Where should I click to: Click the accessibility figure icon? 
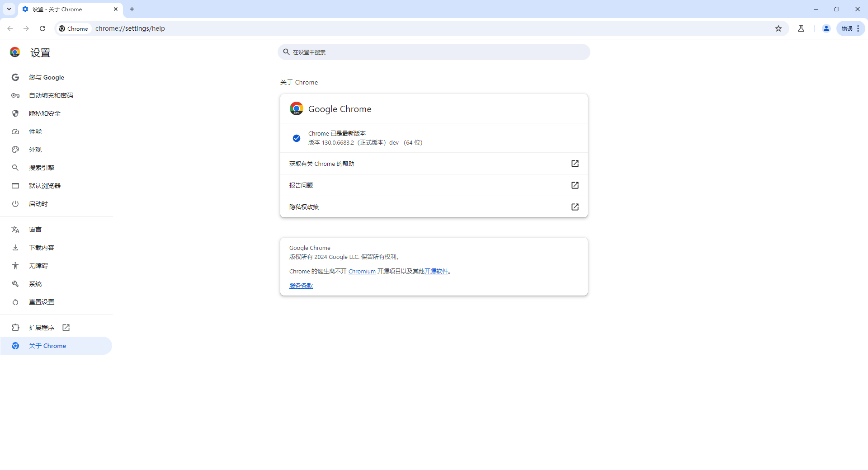pos(15,266)
